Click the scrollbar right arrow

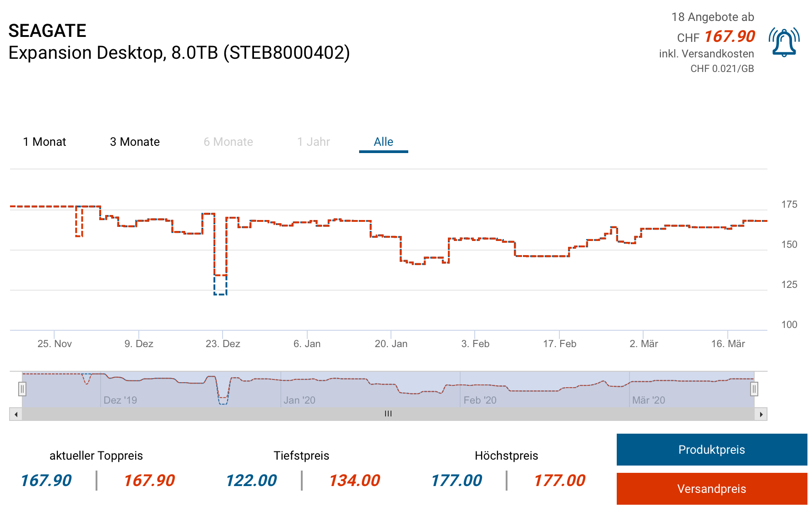[761, 414]
